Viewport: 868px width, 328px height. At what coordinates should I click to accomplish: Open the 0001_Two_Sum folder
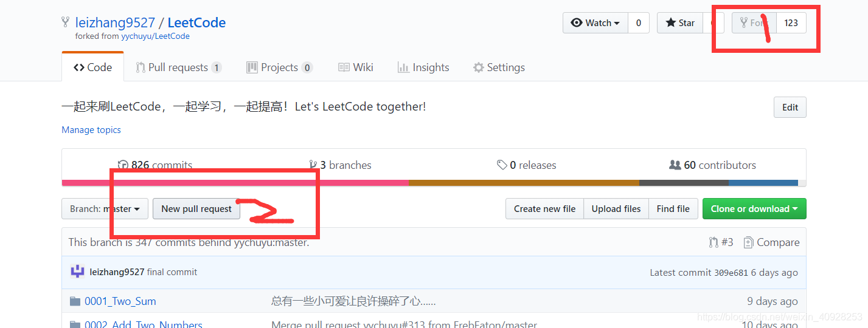point(120,301)
